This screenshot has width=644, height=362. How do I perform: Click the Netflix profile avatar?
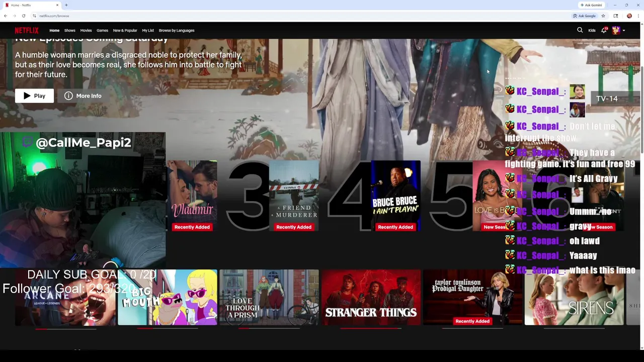(616, 30)
